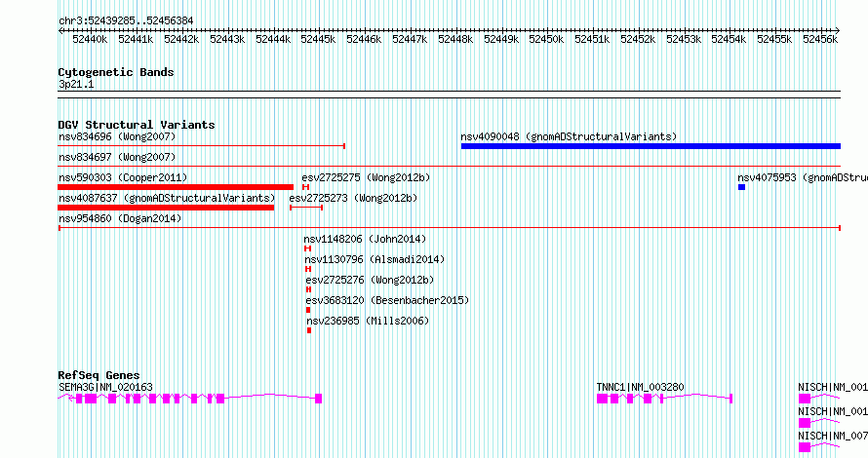Viewport: 868px width, 458px height.
Task: Select the 52456k ruler label
Action: click(820, 39)
